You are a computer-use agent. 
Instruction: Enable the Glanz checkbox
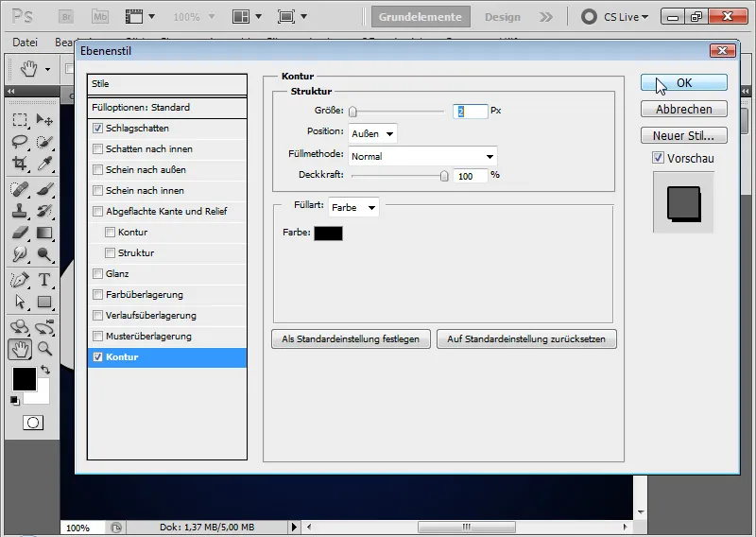pyautogui.click(x=98, y=274)
